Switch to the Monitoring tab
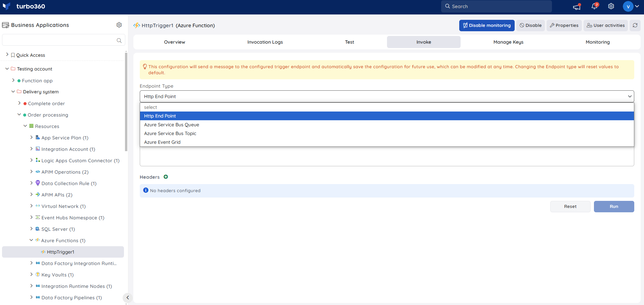 coord(598,42)
